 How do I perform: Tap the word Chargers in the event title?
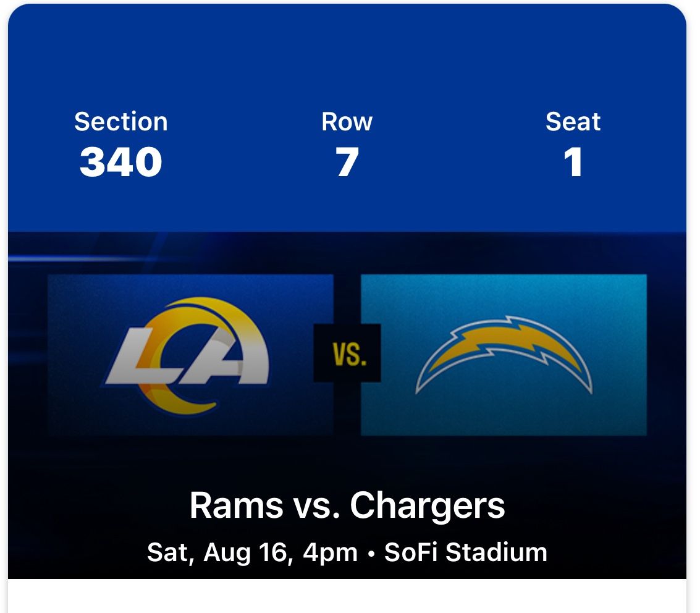coord(428,505)
